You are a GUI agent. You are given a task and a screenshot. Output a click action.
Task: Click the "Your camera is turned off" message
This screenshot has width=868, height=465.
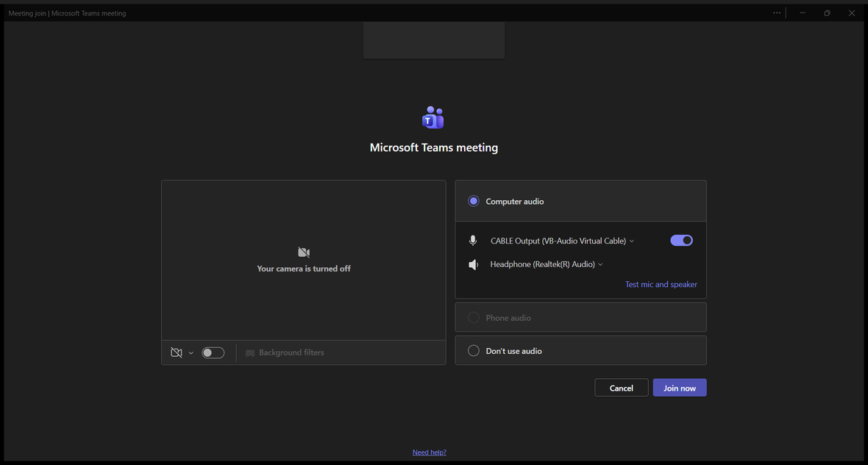click(x=304, y=269)
